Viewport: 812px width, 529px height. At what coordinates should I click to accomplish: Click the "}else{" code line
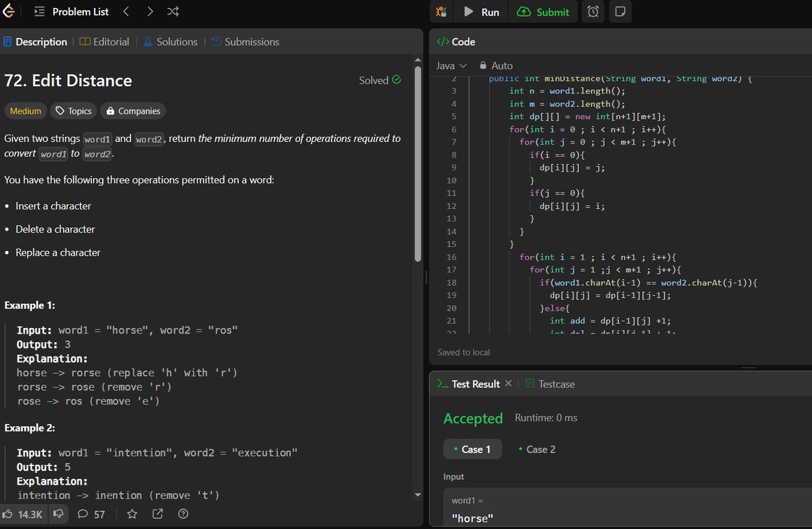555,308
